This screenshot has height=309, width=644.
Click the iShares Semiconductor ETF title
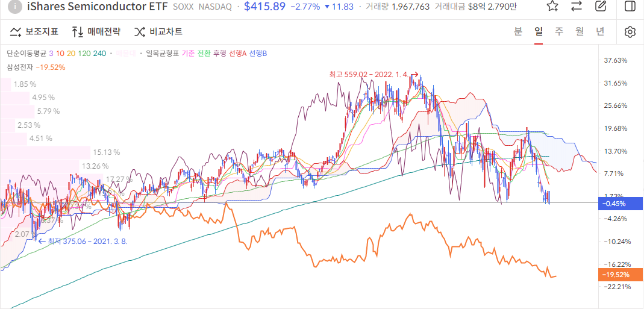click(98, 7)
